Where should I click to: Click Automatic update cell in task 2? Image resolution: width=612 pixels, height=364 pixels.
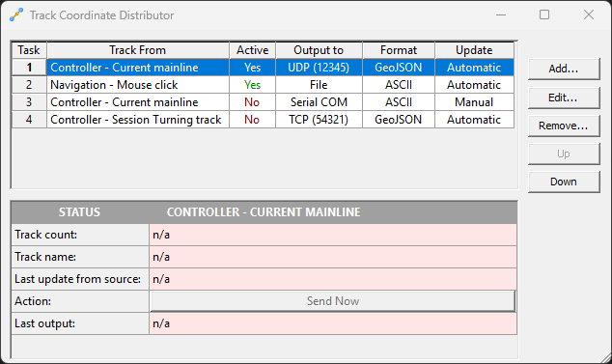pos(474,85)
